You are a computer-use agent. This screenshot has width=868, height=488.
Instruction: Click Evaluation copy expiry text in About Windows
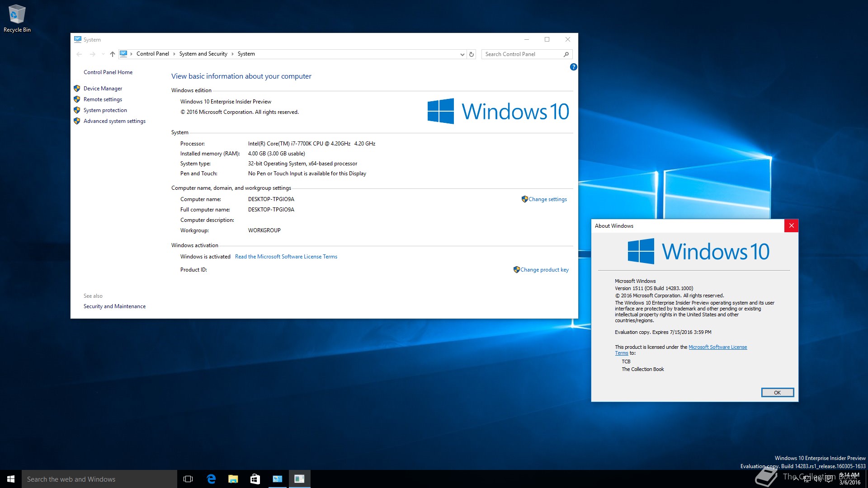coord(663,332)
